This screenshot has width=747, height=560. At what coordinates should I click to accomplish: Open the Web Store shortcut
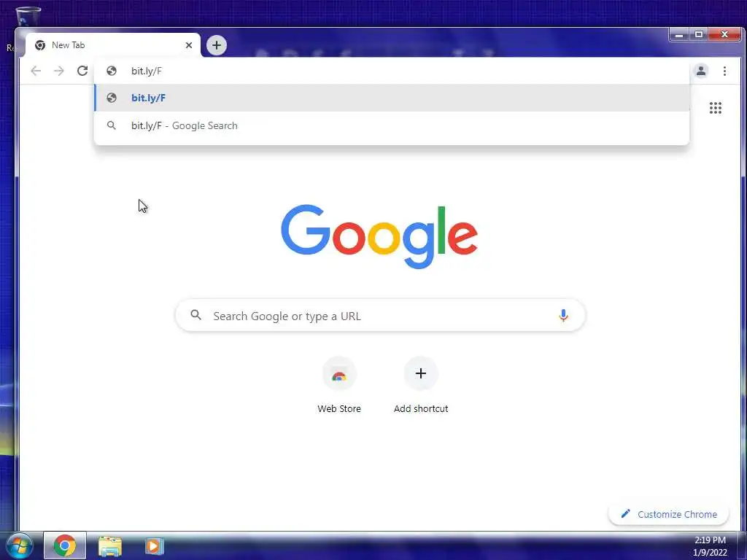(x=339, y=386)
